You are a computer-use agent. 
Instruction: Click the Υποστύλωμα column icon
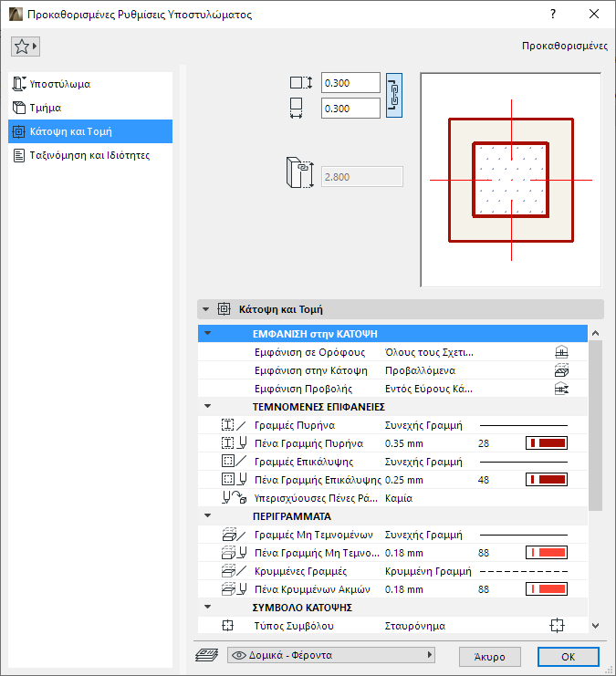coord(19,84)
